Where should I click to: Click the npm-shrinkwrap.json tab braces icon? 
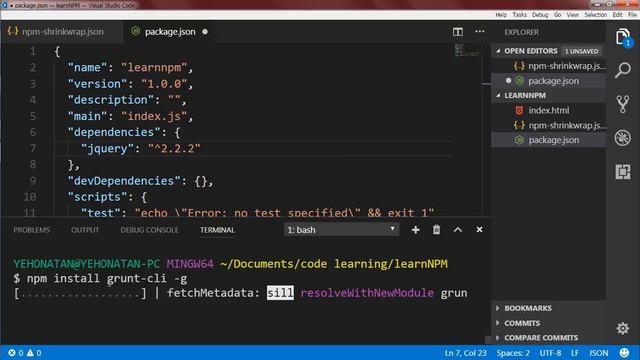13,31
